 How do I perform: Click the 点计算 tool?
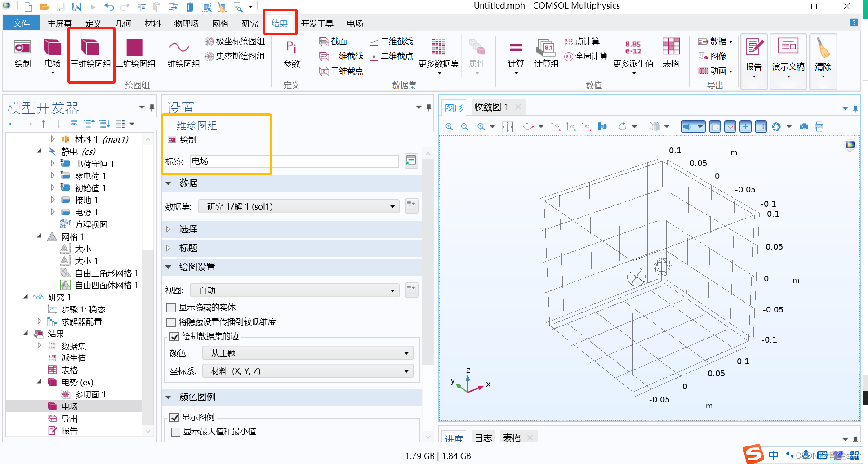click(582, 41)
